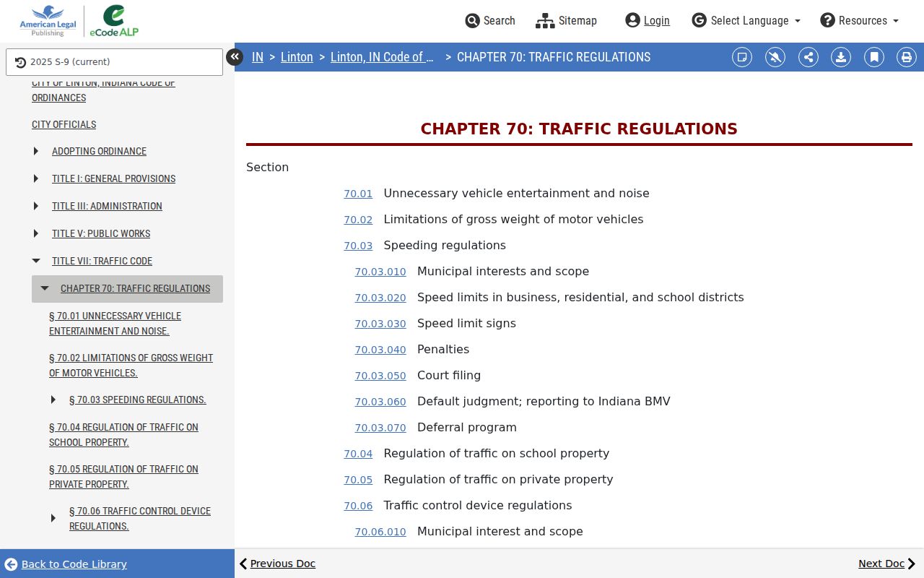Open the Select Language dropdown

coord(746,20)
